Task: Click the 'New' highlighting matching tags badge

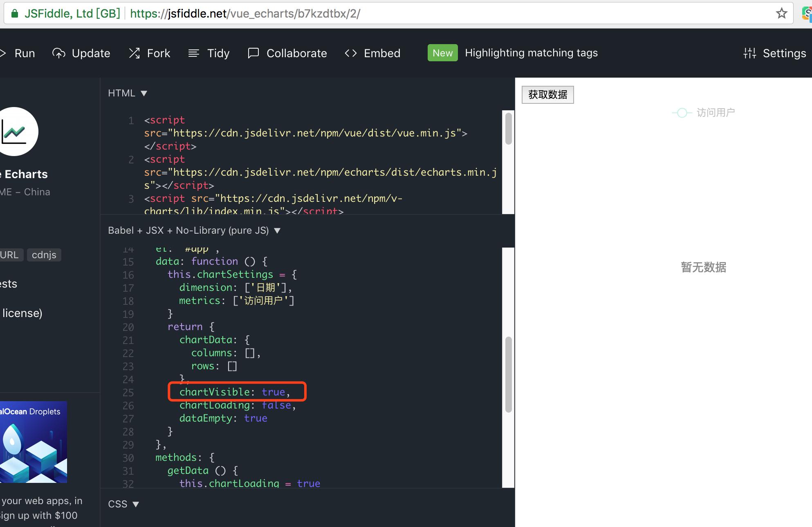Action: [442, 53]
